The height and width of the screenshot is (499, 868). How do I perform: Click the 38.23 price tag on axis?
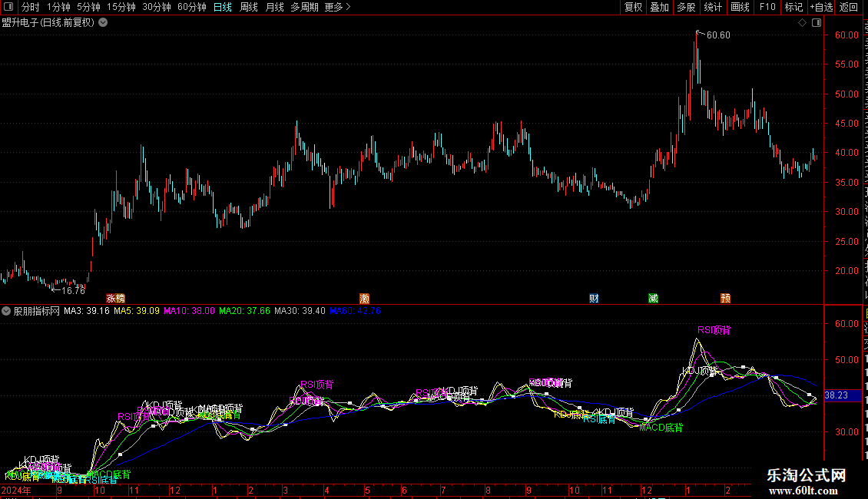tap(836, 395)
